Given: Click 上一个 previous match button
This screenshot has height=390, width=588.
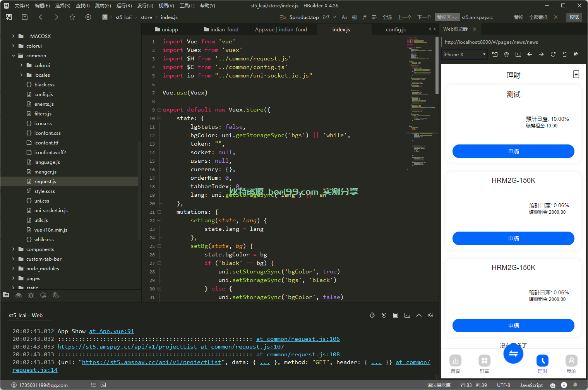Looking at the screenshot, I should click(x=405, y=17).
